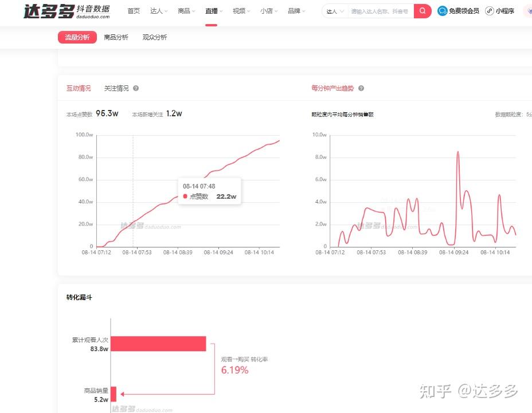532x413 pixels.
Task: Click the 达多多 logo
Action: coord(67,11)
